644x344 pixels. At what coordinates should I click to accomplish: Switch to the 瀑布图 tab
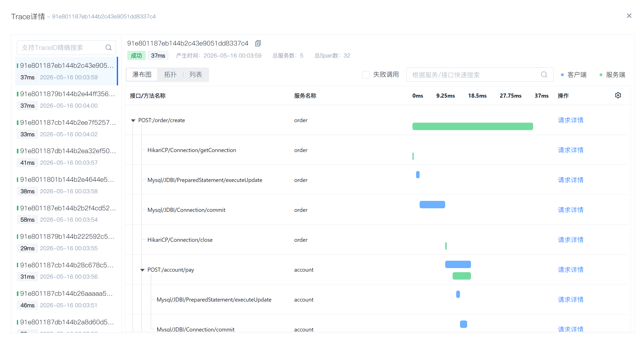pyautogui.click(x=142, y=75)
